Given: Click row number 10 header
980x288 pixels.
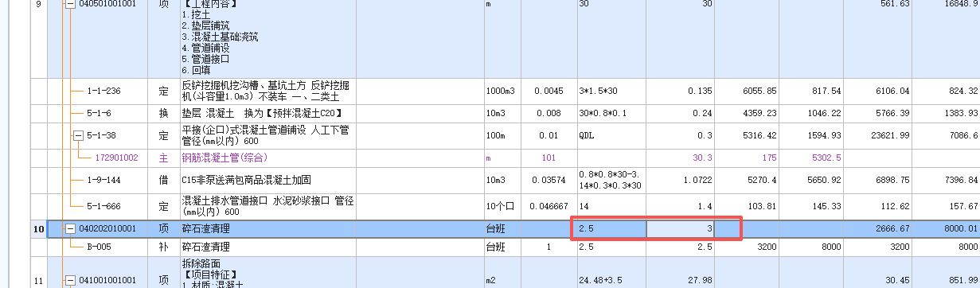Looking at the screenshot, I should pos(38,229).
